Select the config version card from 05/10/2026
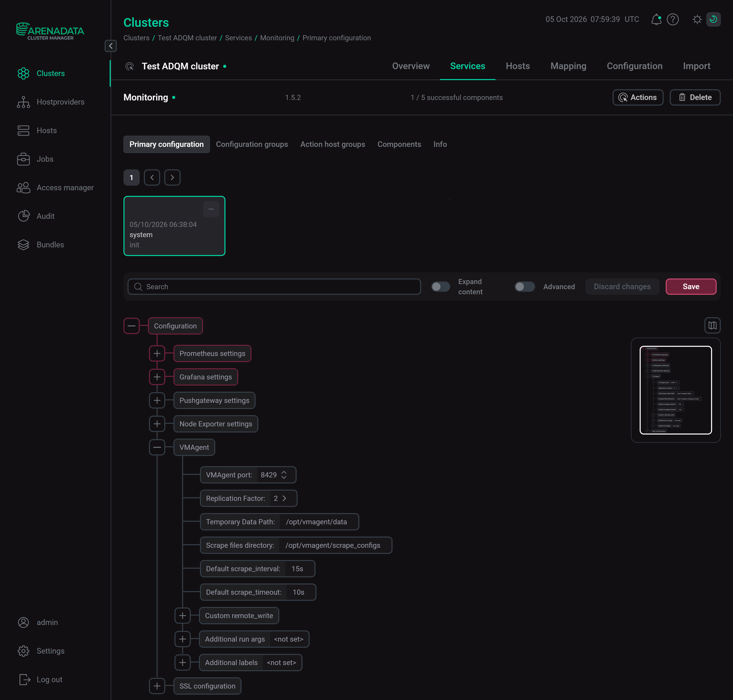This screenshot has height=700, width=733. pyautogui.click(x=174, y=226)
